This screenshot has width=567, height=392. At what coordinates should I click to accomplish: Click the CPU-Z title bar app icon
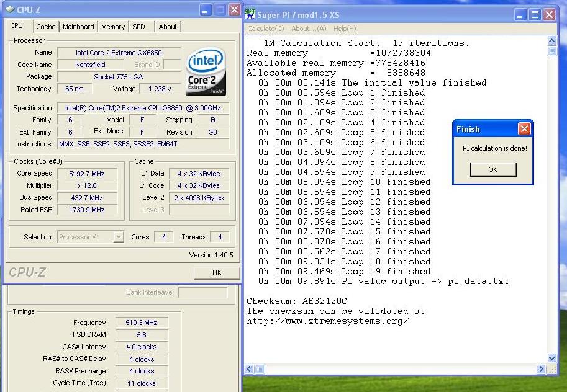[x=10, y=10]
